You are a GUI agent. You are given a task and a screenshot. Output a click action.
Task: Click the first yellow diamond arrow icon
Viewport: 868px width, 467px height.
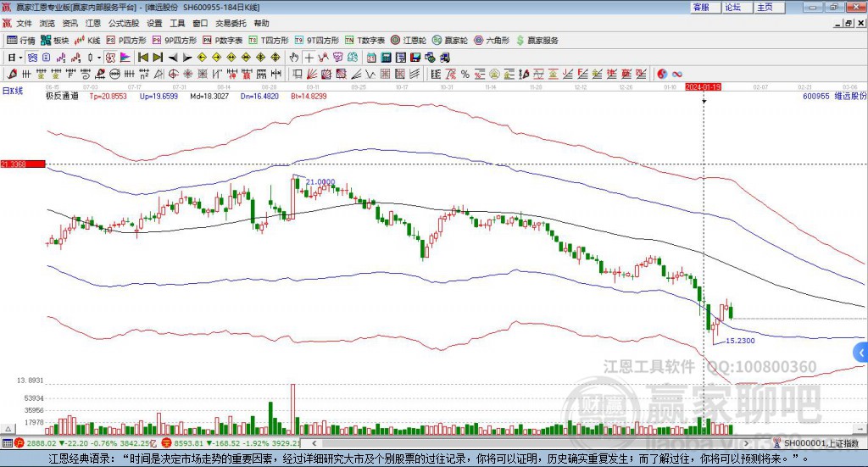[202, 58]
